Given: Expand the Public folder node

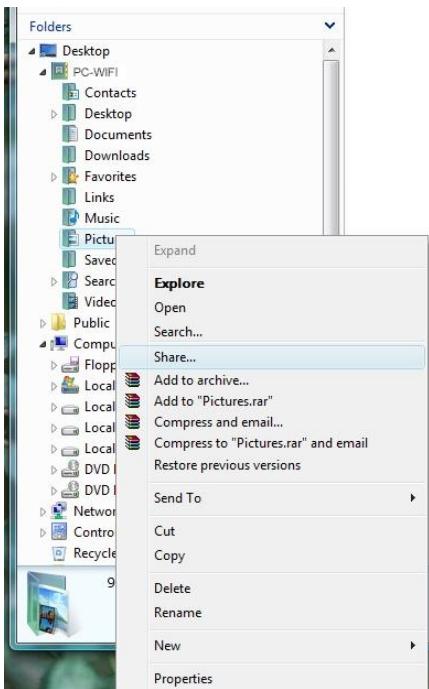Looking at the screenshot, I should [43, 323].
